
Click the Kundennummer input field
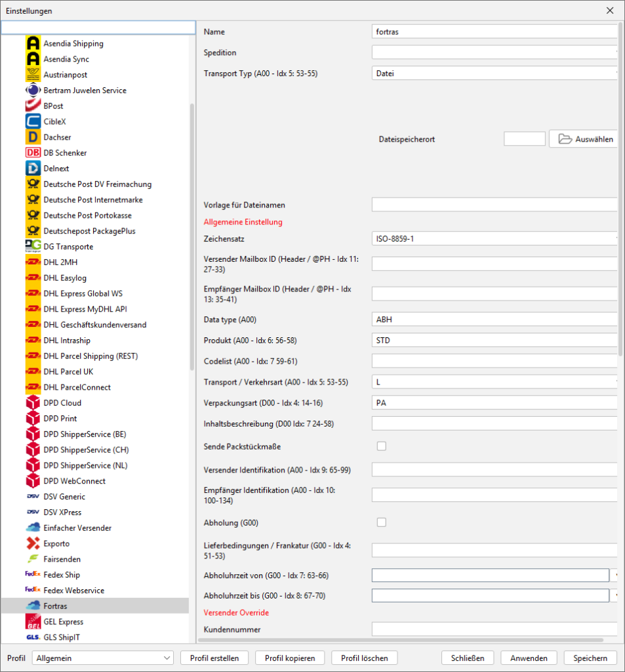[495, 629]
